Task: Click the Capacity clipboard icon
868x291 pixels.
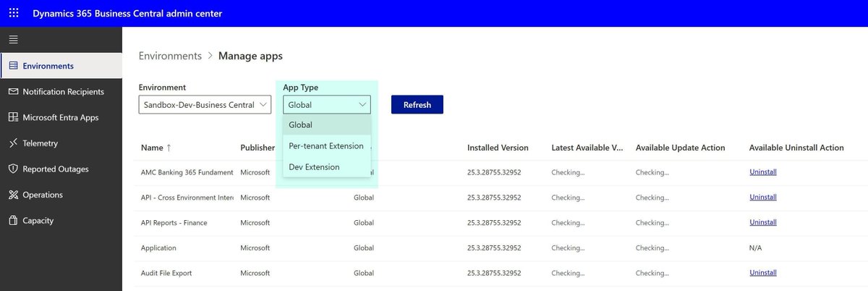Action: click(13, 221)
